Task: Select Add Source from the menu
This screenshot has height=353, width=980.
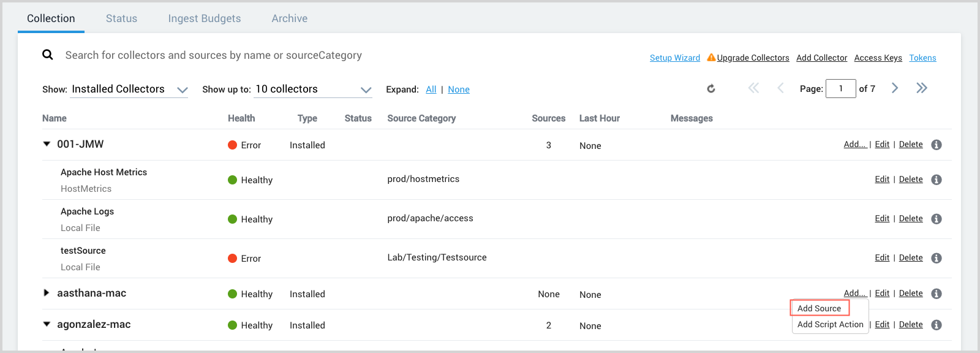Action: 819,308
